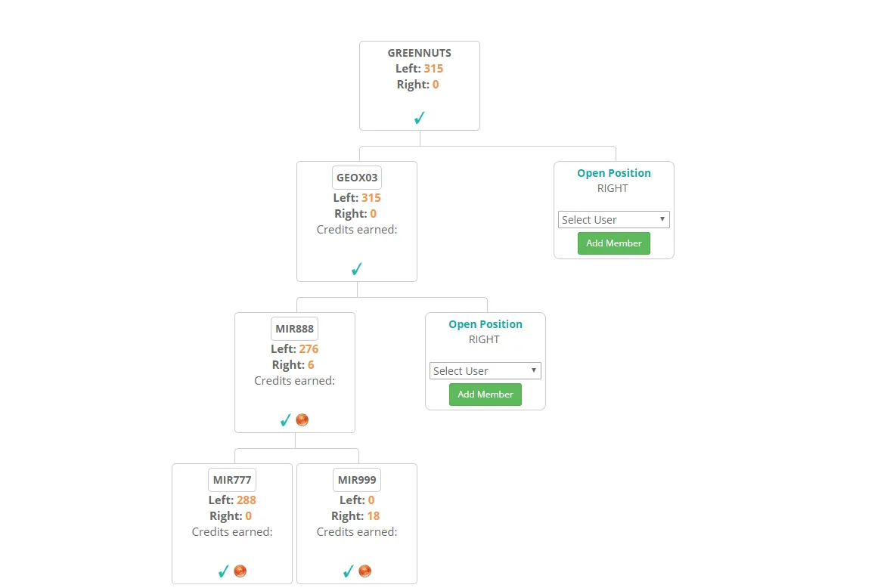Click Open Position heading under GREENNUTS

point(613,173)
